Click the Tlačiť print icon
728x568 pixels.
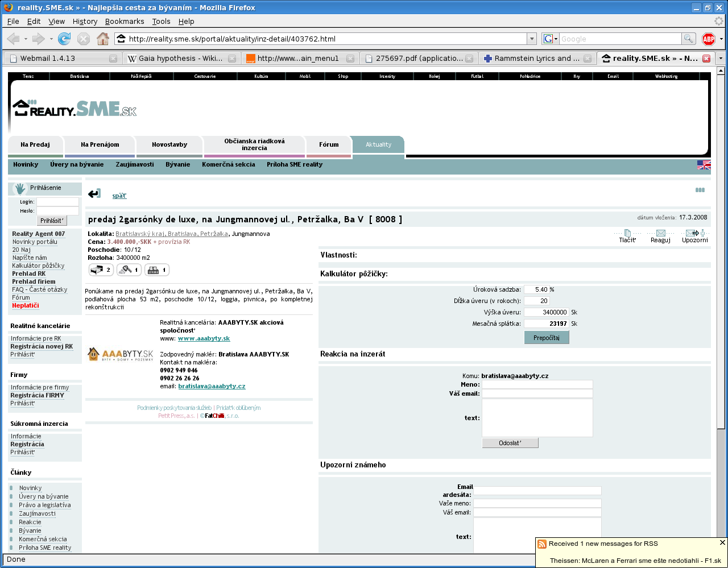pyautogui.click(x=627, y=233)
